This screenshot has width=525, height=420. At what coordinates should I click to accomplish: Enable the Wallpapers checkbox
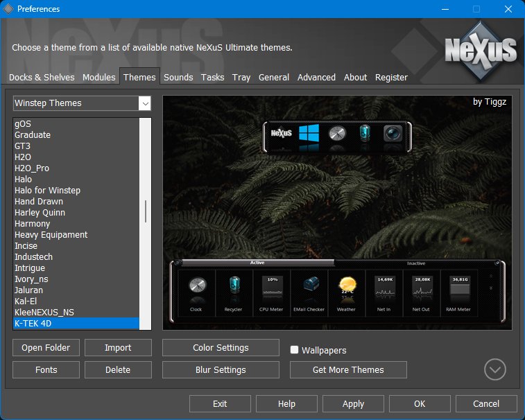pos(294,350)
